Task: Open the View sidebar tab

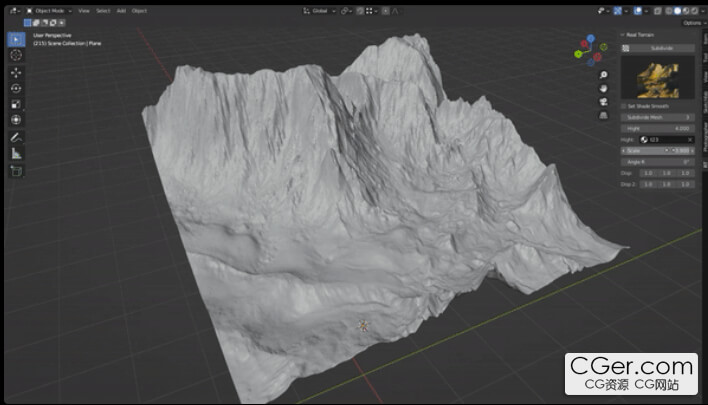Action: (704, 77)
